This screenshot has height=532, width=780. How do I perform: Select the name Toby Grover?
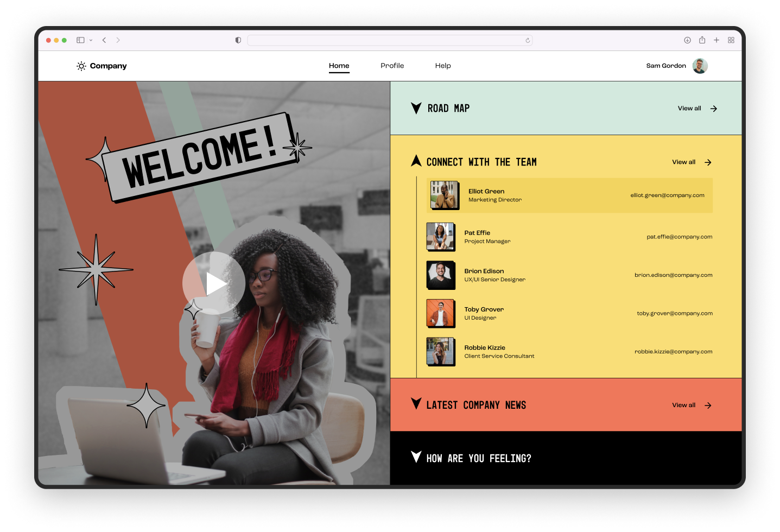(484, 309)
